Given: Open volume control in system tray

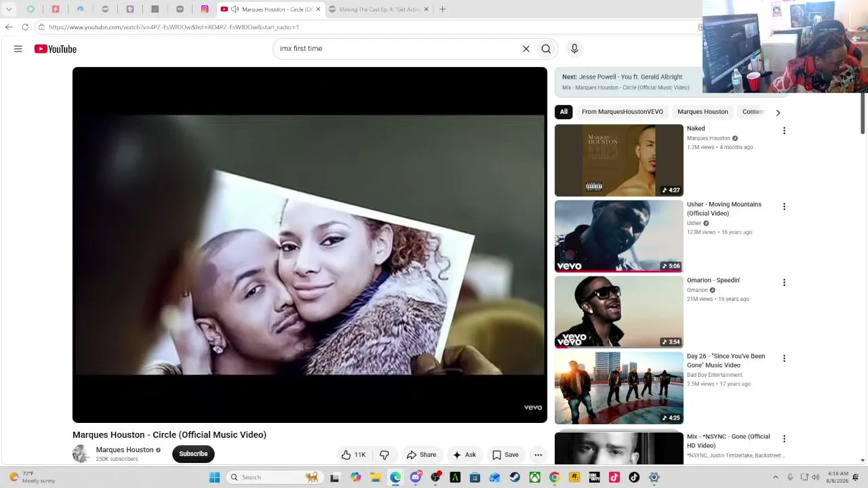Looking at the screenshot, I should pyautogui.click(x=815, y=477).
